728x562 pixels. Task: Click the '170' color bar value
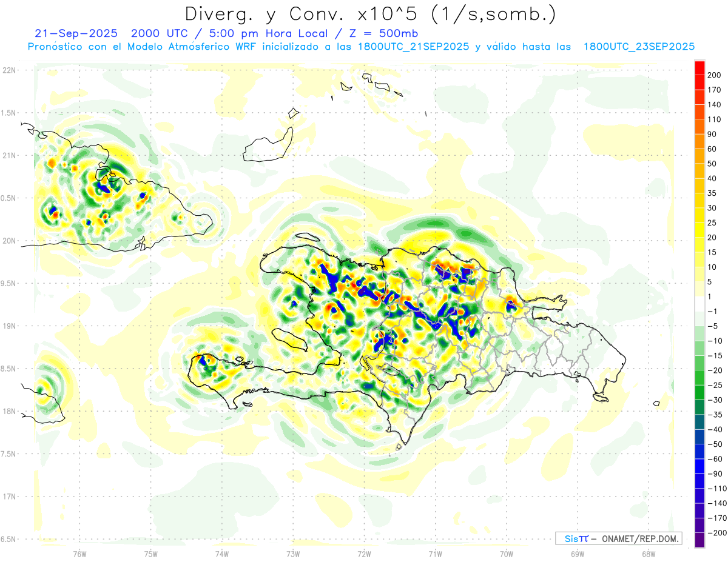point(715,90)
